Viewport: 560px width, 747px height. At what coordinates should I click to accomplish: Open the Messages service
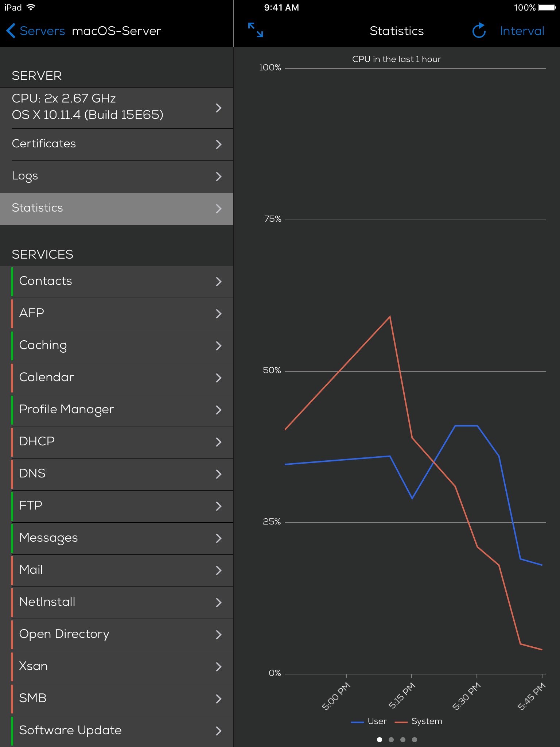point(117,538)
